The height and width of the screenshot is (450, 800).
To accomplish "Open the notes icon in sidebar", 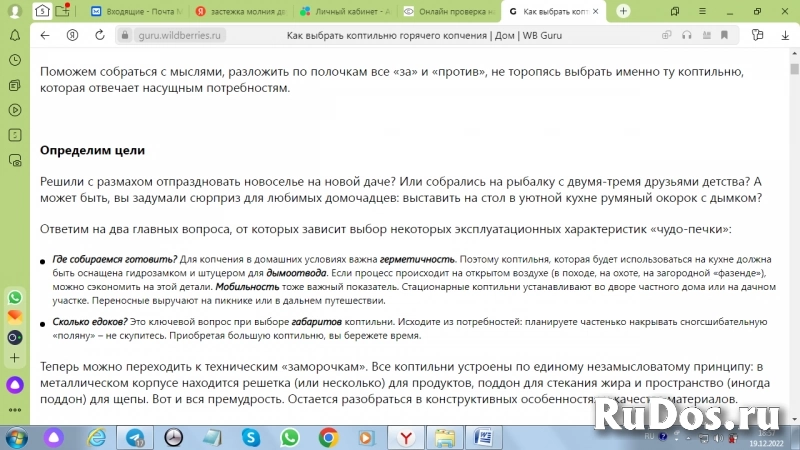I will click(x=15, y=135).
